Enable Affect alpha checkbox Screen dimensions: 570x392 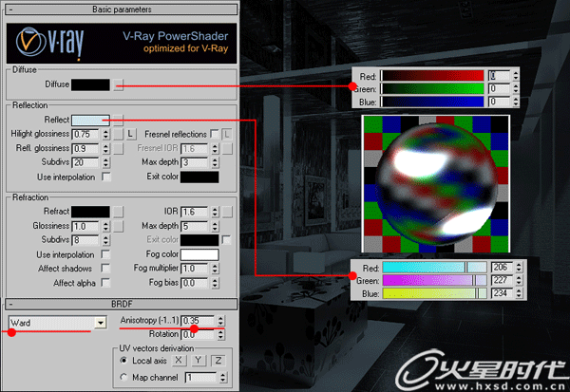tap(105, 282)
